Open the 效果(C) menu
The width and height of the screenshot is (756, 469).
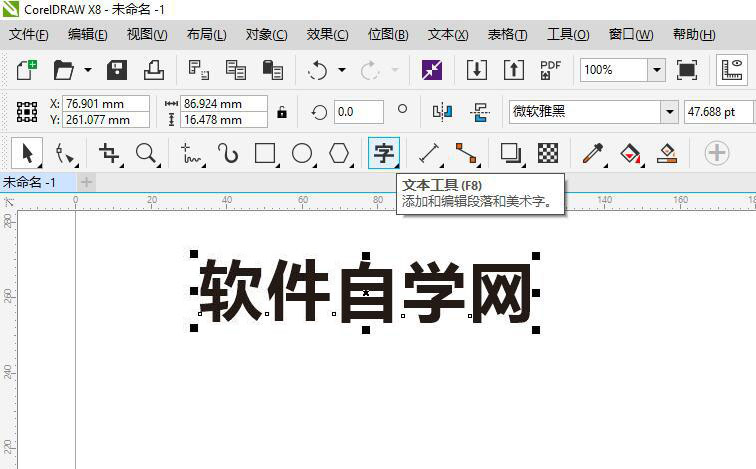pos(327,35)
